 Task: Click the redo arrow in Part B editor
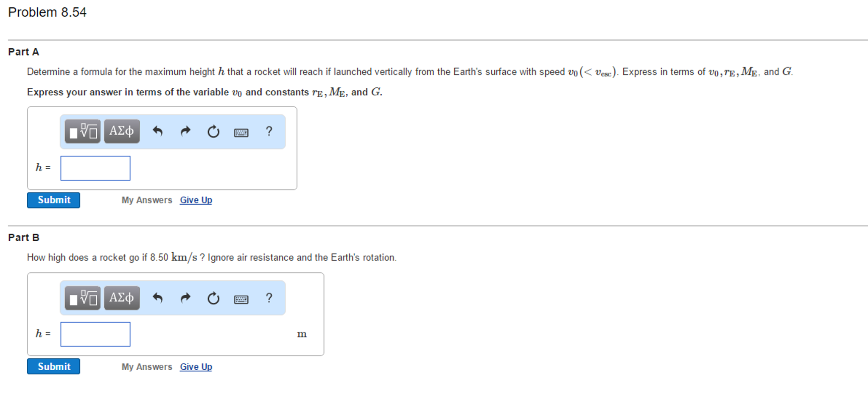[x=185, y=298]
